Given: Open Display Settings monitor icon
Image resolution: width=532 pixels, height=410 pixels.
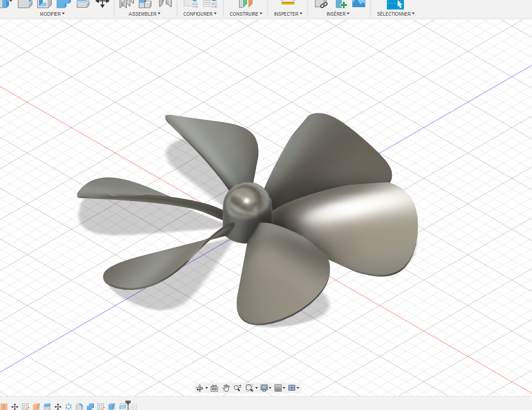Looking at the screenshot, I should (x=264, y=388).
